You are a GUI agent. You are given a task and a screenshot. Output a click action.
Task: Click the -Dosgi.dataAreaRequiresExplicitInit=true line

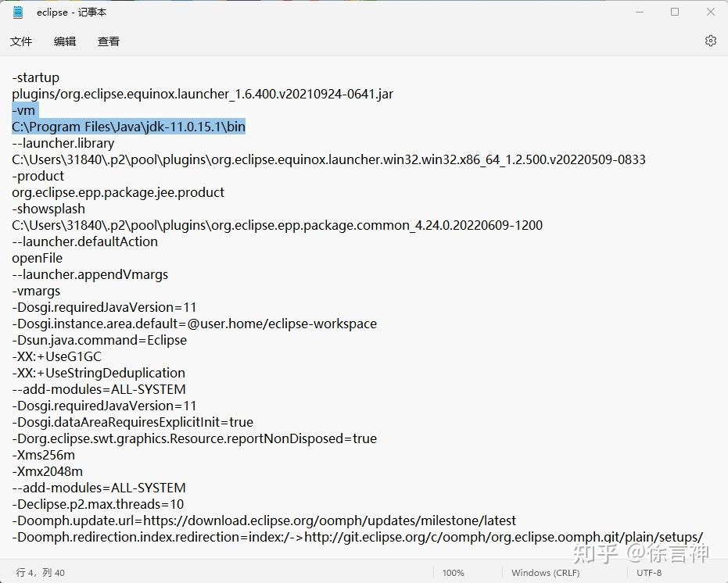tap(133, 422)
